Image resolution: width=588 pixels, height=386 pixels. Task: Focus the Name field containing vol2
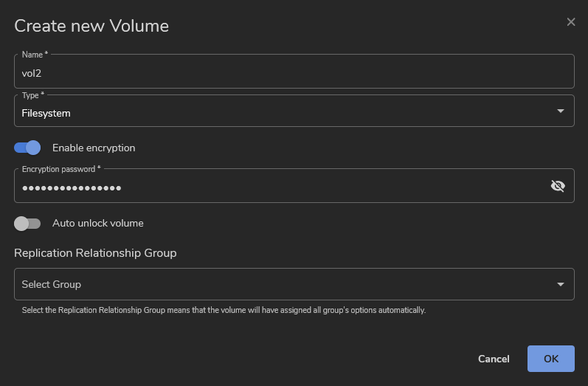(x=294, y=73)
